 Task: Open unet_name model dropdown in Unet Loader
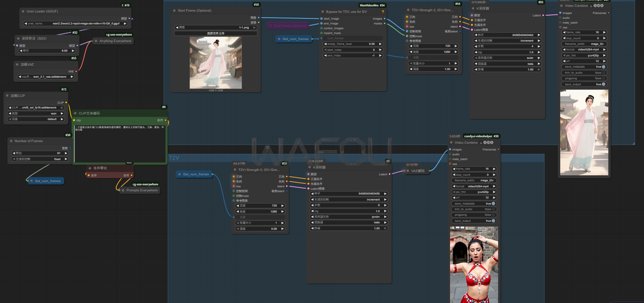tap(75, 24)
